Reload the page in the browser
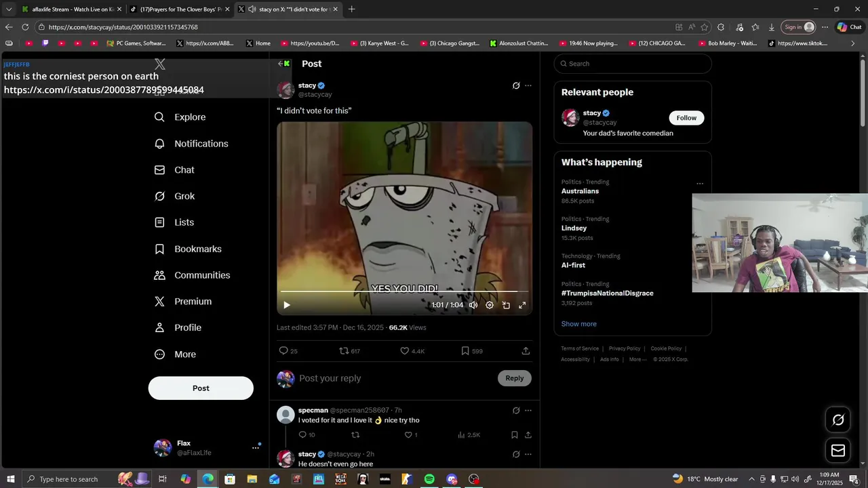The height and width of the screenshot is (488, 868). tap(25, 27)
